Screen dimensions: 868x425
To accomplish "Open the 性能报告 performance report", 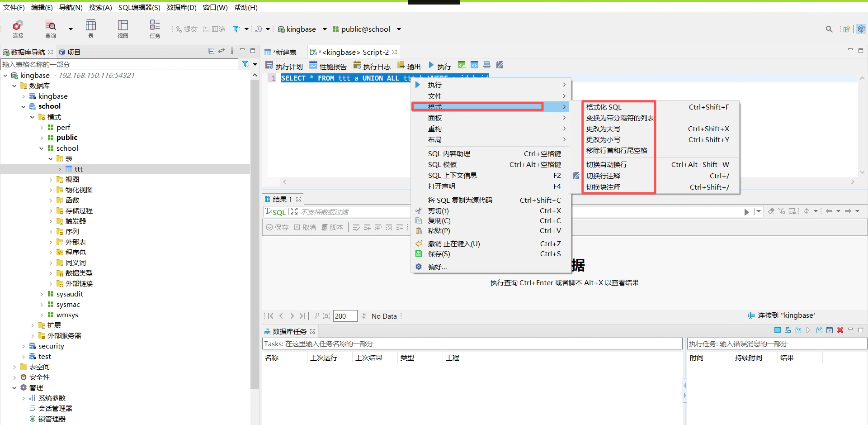I will pos(328,66).
